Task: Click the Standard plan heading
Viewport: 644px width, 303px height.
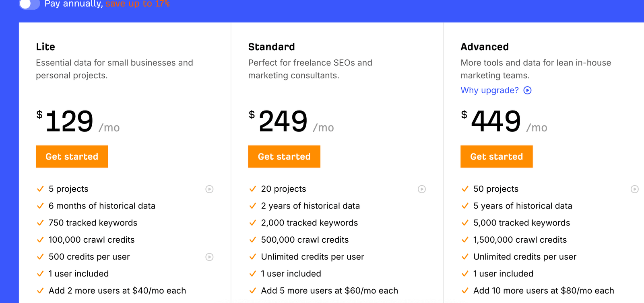Action: click(271, 47)
